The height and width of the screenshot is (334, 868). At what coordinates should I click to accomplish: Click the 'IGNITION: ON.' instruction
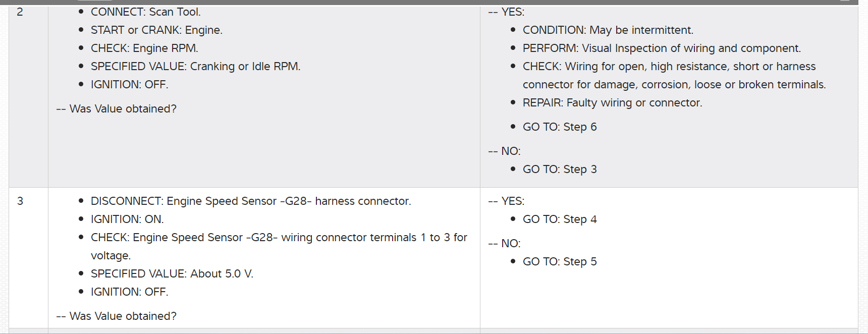[127, 219]
